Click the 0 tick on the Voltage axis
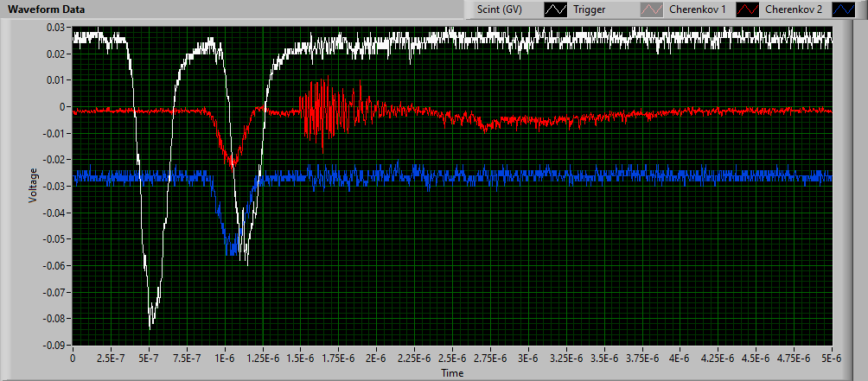Image resolution: width=868 pixels, height=381 pixels. tap(62, 107)
